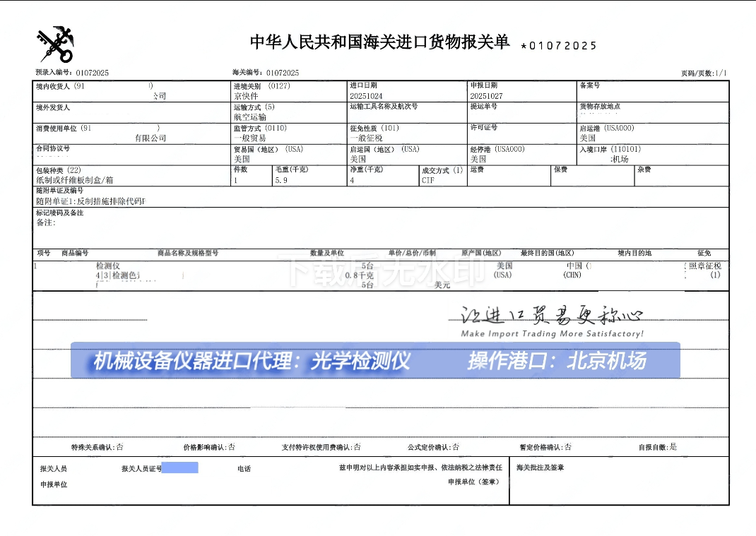The width and height of the screenshot is (756, 536).
Task: Click the 随附单证1 反制措施排除代码 line
Action: coord(90,201)
